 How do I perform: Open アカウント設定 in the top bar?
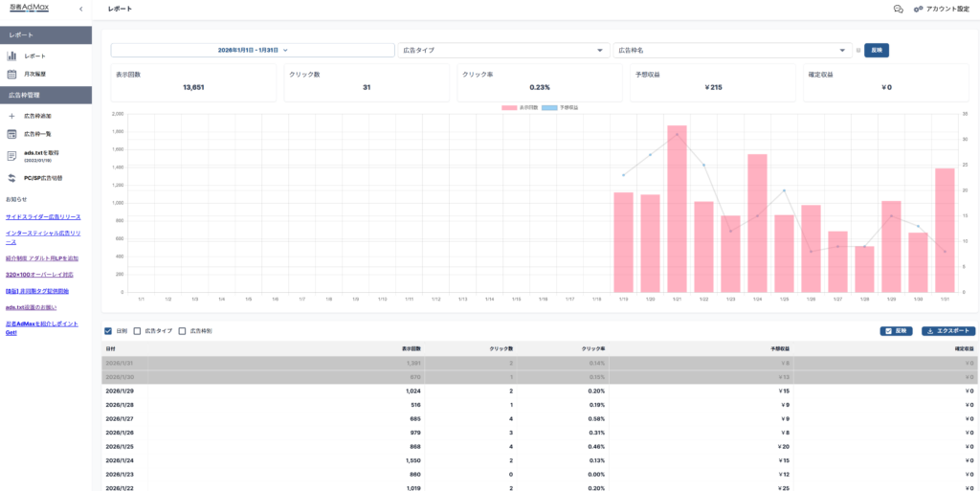pyautogui.click(x=942, y=9)
